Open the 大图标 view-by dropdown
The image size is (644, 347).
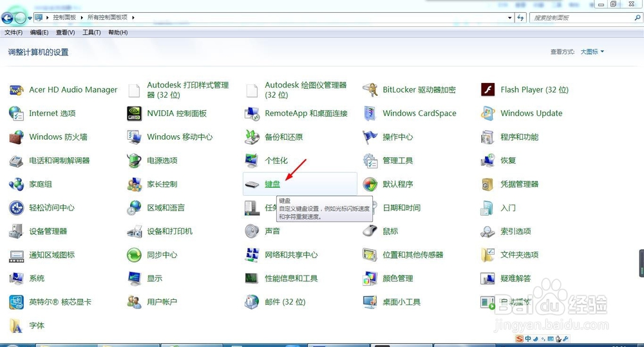592,52
